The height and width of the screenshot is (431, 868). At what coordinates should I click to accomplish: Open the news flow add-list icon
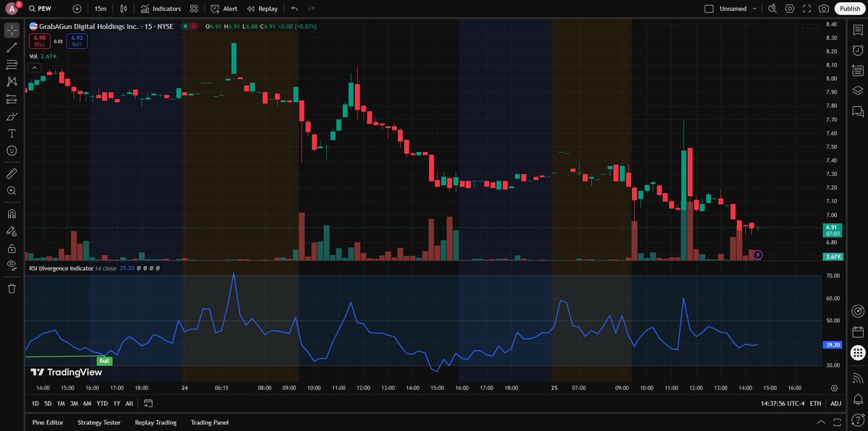tap(857, 70)
